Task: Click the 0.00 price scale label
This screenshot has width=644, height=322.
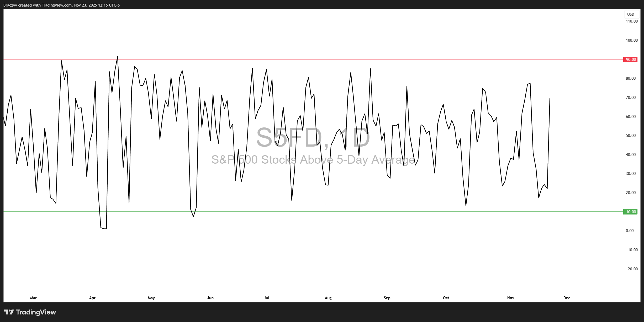Action: point(630,231)
